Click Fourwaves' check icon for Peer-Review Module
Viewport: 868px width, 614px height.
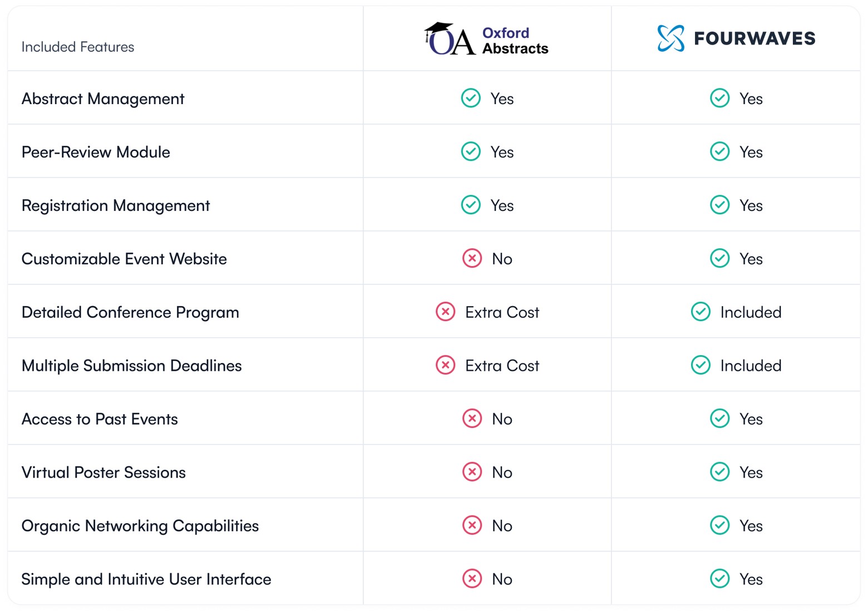(x=719, y=152)
